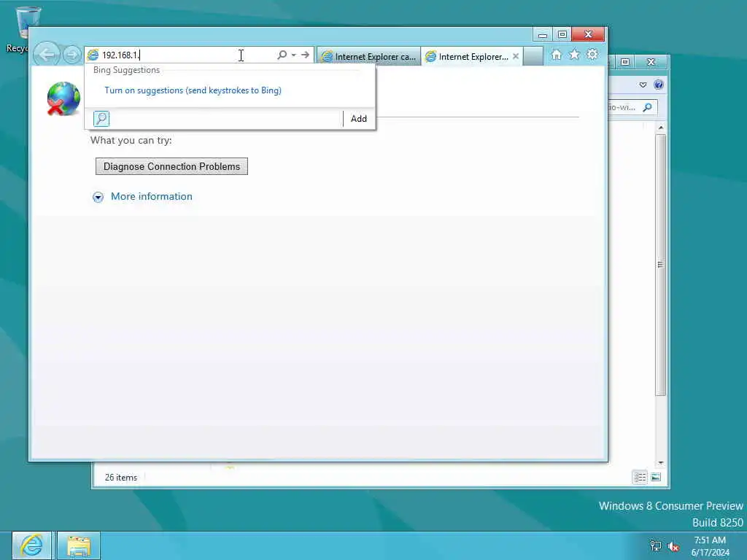The image size is (747, 560).
Task: Click the muted volume tray icon
Action: 673,546
